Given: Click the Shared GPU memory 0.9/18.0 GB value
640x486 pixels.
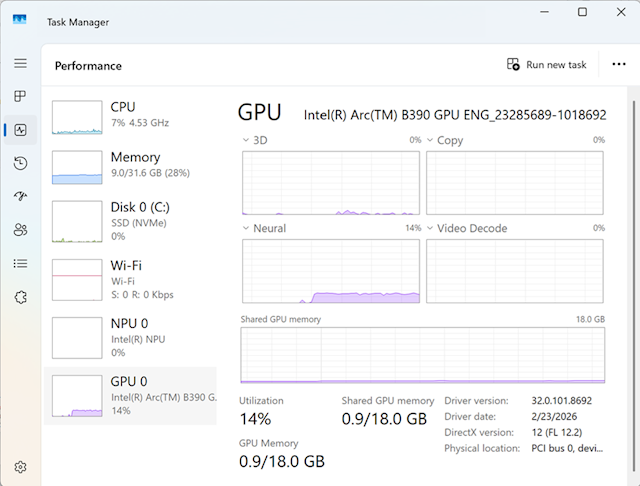Looking at the screenshot, I should (384, 419).
